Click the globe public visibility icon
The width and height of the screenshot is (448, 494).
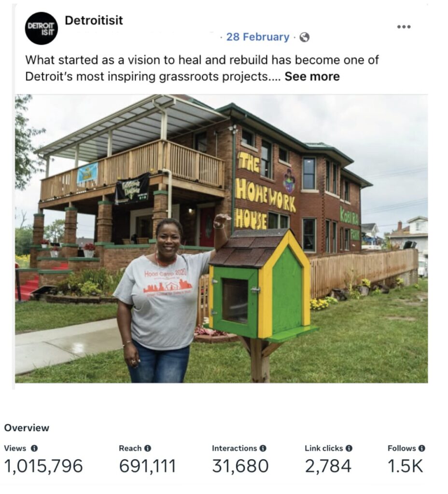[304, 37]
